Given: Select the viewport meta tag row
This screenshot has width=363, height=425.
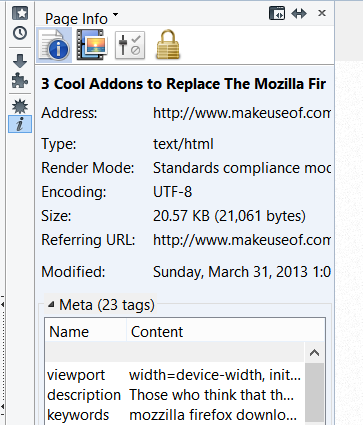Looking at the screenshot, I should click(x=175, y=375).
